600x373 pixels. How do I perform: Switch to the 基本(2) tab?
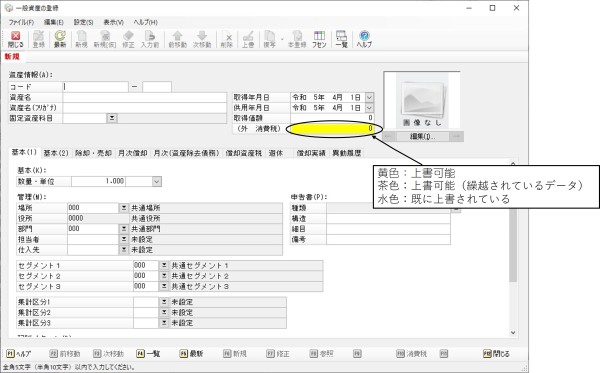click(56, 153)
